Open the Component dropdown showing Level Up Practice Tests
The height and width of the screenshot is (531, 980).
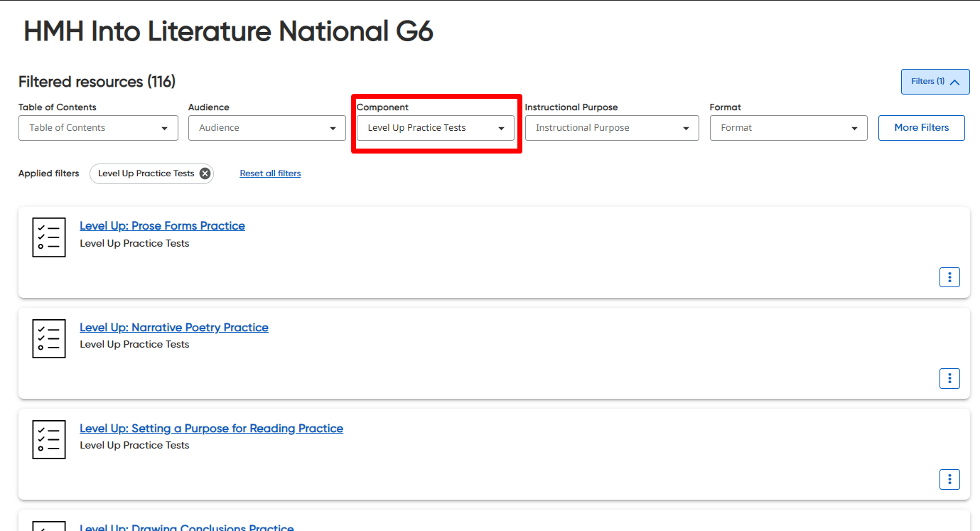435,128
